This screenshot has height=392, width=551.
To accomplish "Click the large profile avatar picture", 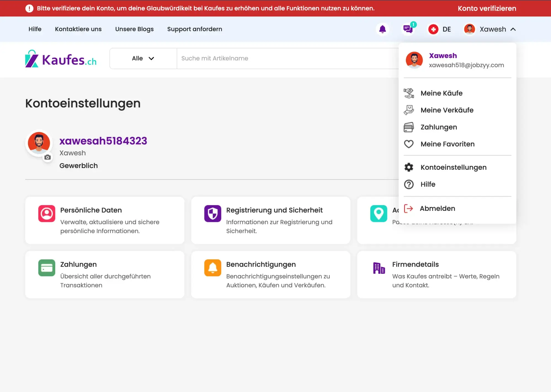I will [x=39, y=143].
